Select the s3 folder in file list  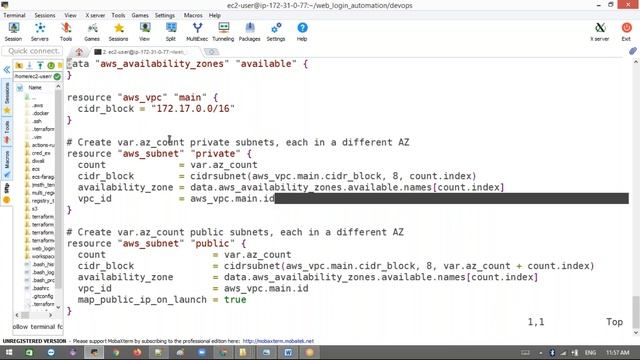pyautogui.click(x=34, y=209)
